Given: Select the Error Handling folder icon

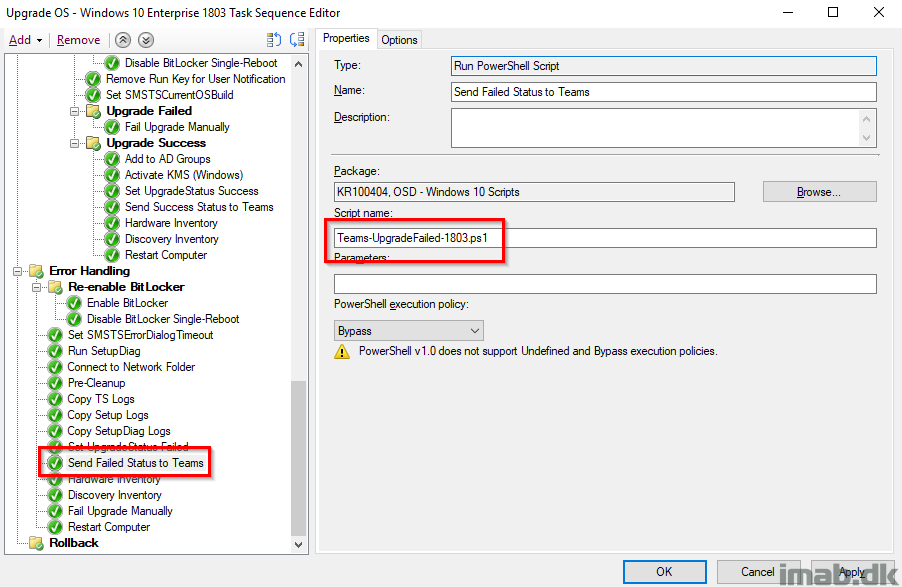Looking at the screenshot, I should click(36, 271).
